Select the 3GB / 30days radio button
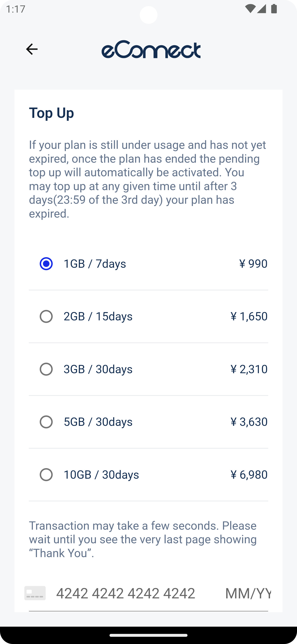This screenshot has width=297, height=644. pyautogui.click(x=46, y=369)
